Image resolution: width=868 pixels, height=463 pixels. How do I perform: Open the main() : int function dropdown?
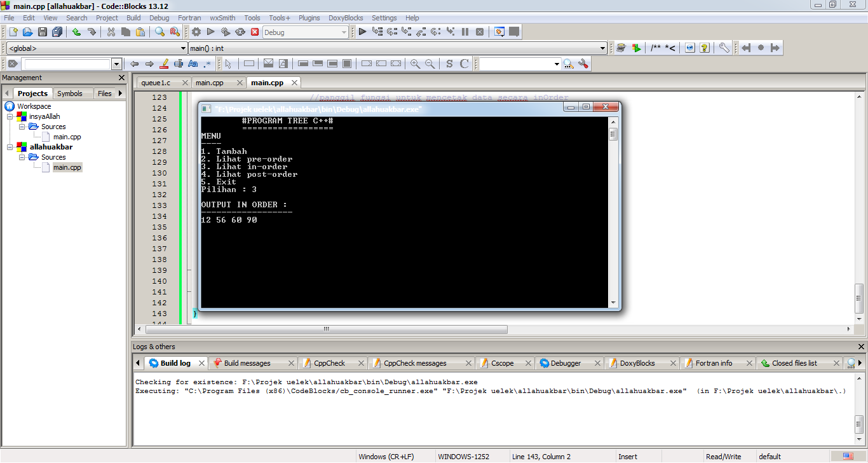(x=603, y=48)
